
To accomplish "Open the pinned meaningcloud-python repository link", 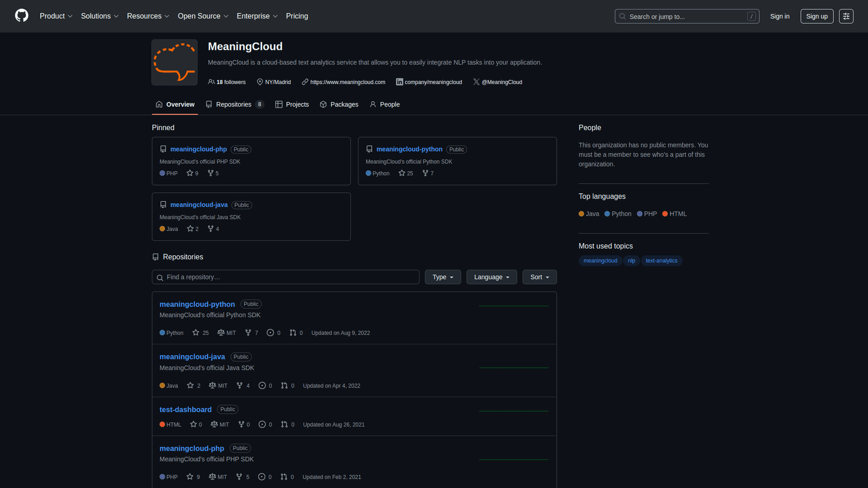I will pyautogui.click(x=409, y=149).
